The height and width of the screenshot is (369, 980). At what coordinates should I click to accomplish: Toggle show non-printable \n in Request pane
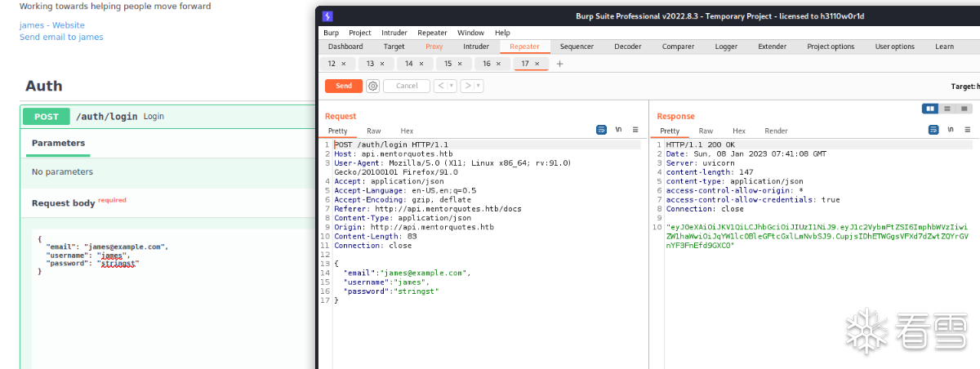click(618, 129)
